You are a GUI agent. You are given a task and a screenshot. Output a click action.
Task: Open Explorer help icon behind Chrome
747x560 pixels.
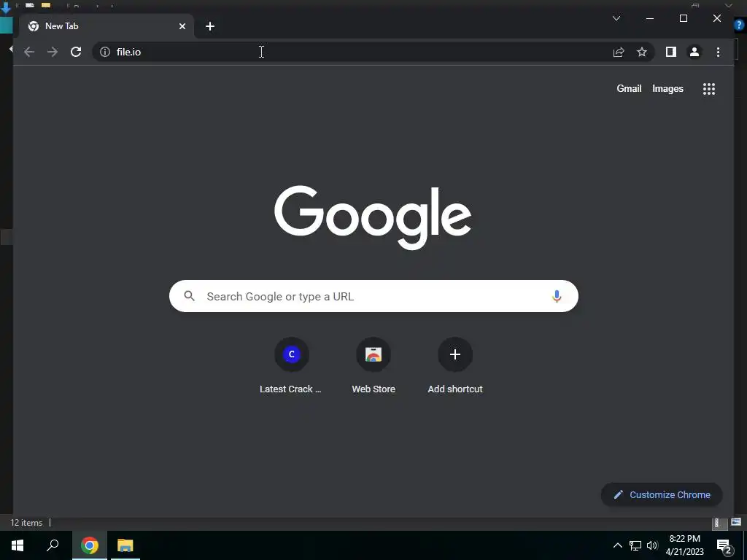pos(740,25)
